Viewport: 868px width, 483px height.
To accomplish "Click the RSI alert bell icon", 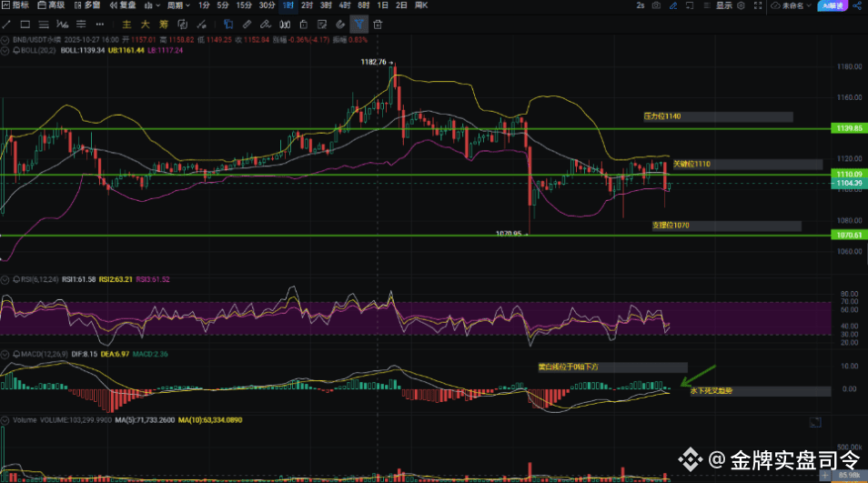I will click(x=16, y=280).
